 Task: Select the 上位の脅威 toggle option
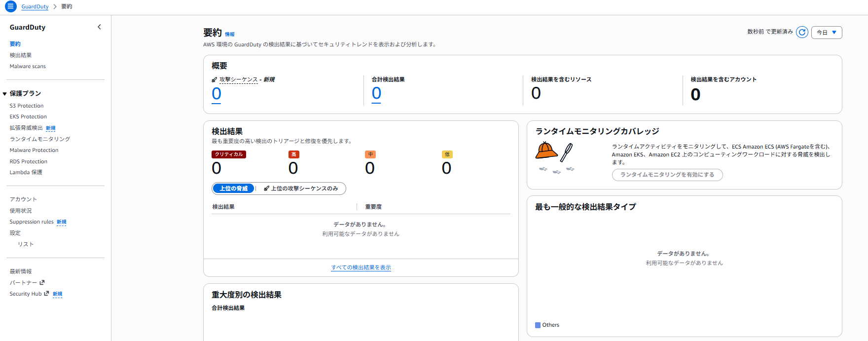(x=234, y=189)
